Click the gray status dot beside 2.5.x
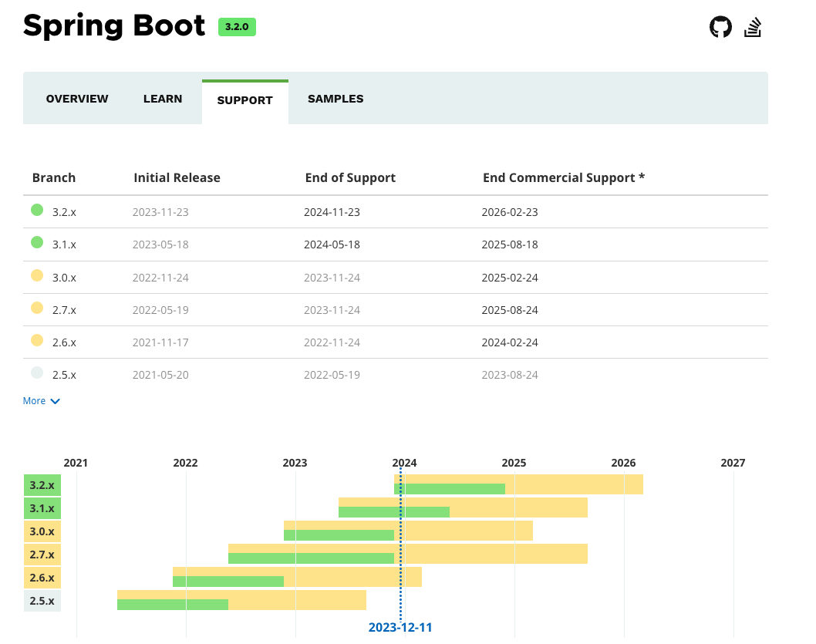 35,373
